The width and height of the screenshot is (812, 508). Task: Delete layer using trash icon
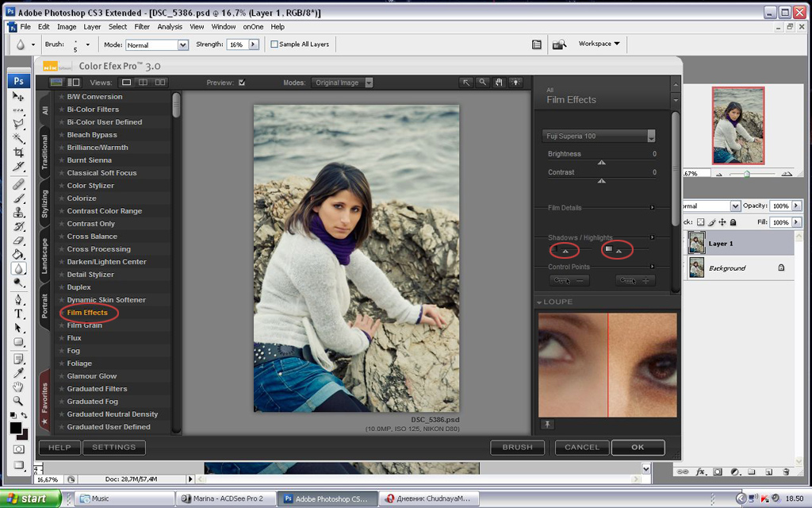click(786, 472)
